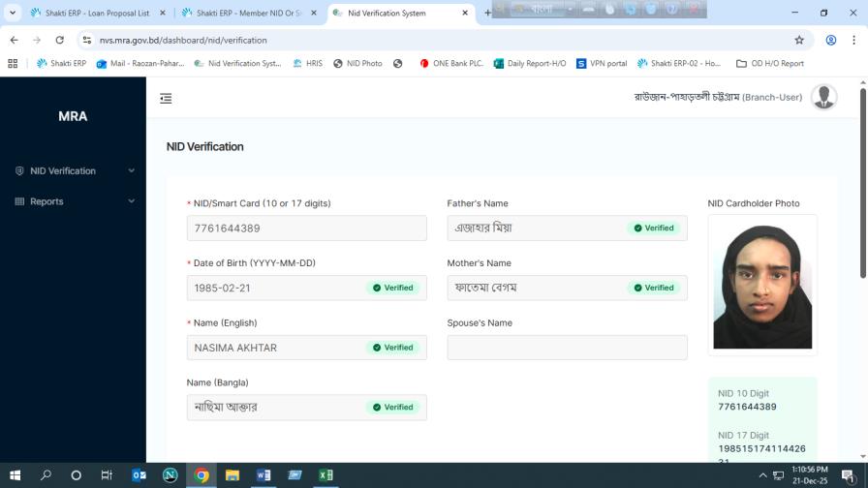Viewport: 868px width, 488px height.
Task: Open the VPN portal bookmark
Action: coord(602,64)
